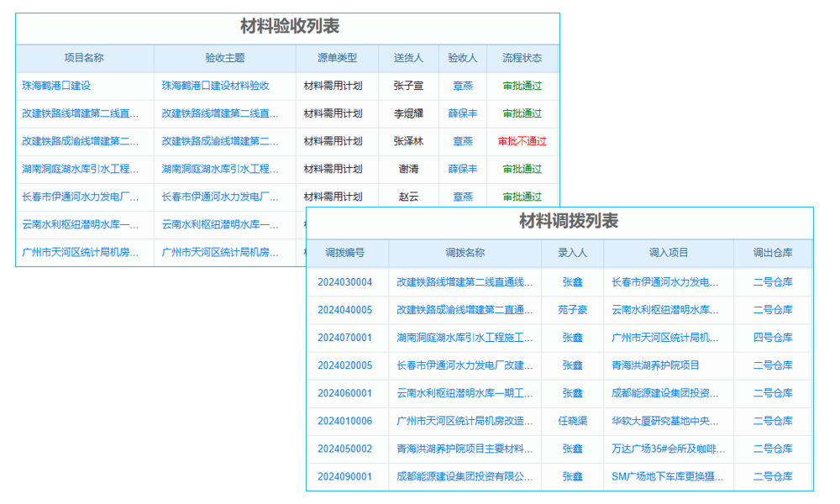Click the red 审批不通过 status label
840x504 pixels.
click(x=522, y=141)
